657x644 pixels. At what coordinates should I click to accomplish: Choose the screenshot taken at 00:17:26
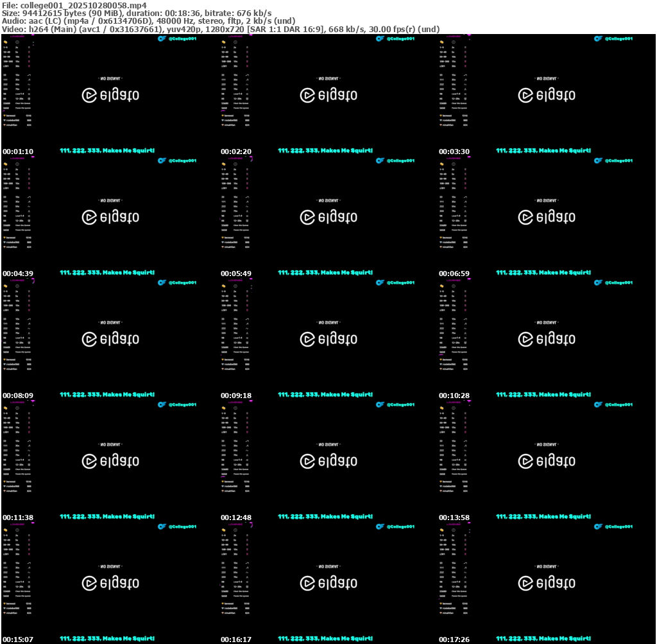pyautogui.click(x=547, y=583)
